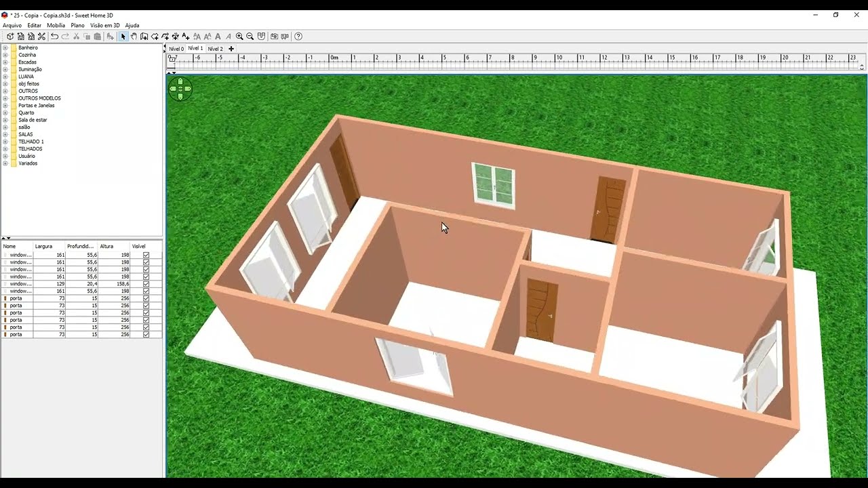
Task: Expand the TELHADOS folder
Action: [5, 148]
